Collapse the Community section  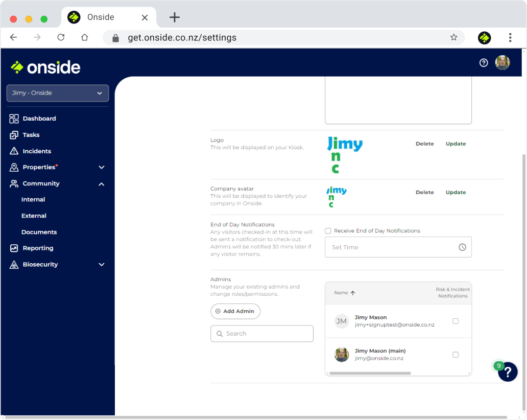[x=101, y=183]
